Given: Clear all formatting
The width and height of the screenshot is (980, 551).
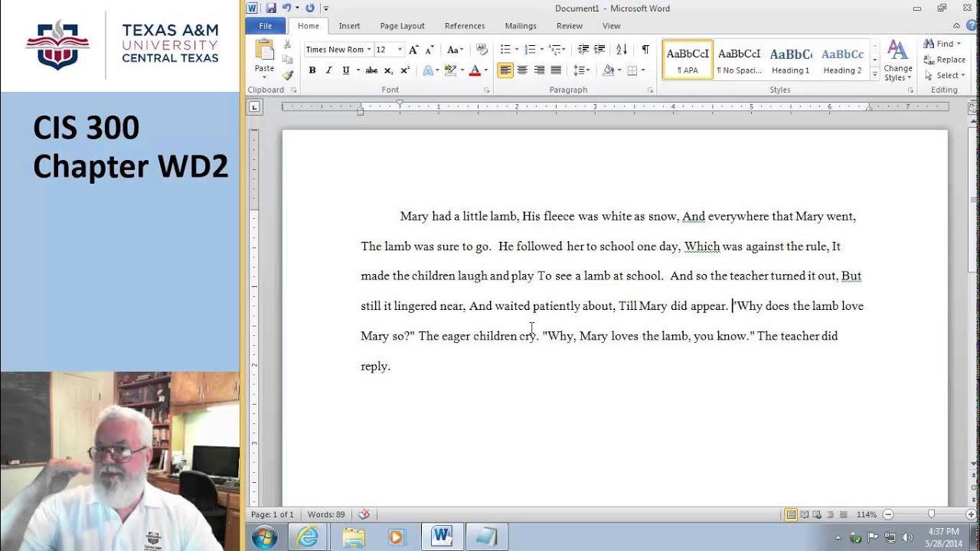Looking at the screenshot, I should (x=482, y=50).
